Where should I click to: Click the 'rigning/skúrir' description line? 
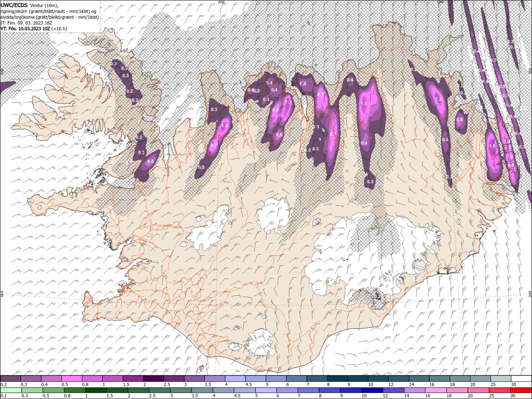(49, 11)
